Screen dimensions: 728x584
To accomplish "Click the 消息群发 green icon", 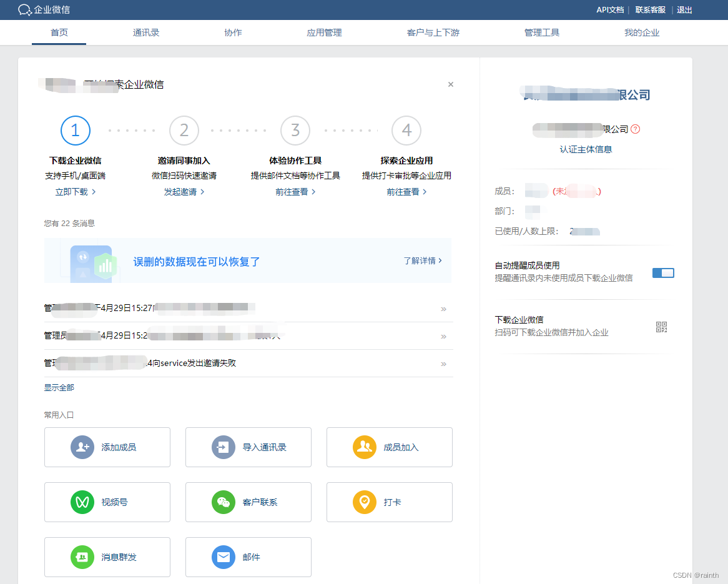I will pos(82,557).
